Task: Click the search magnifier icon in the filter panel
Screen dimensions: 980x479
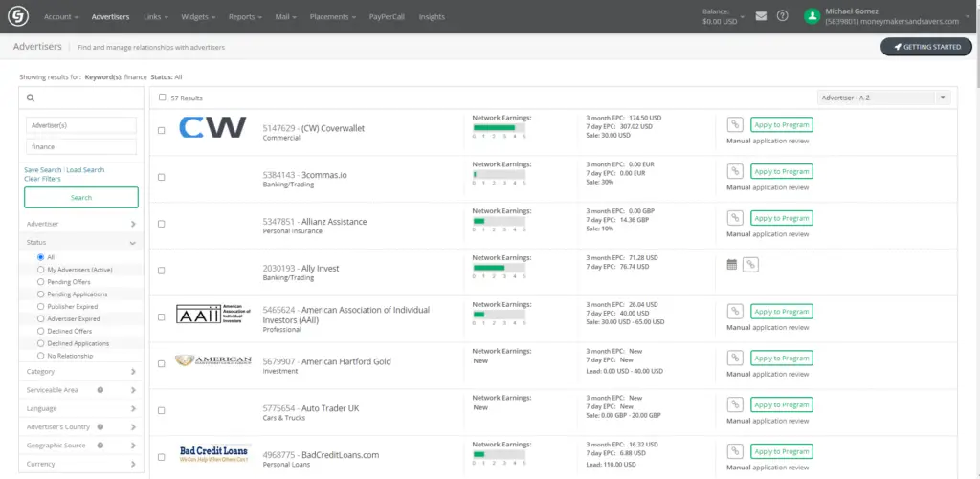Action: [31, 98]
